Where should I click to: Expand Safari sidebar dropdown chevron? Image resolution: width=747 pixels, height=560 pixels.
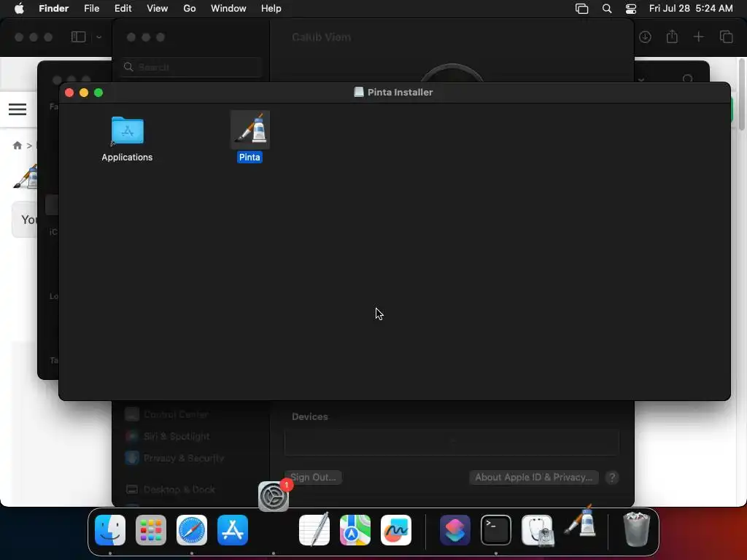point(98,36)
